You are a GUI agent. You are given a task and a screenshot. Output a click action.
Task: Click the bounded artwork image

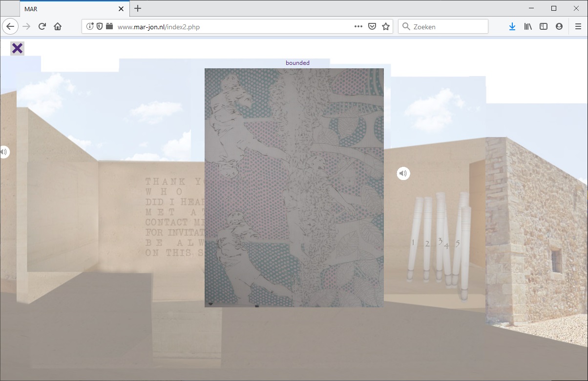294,188
